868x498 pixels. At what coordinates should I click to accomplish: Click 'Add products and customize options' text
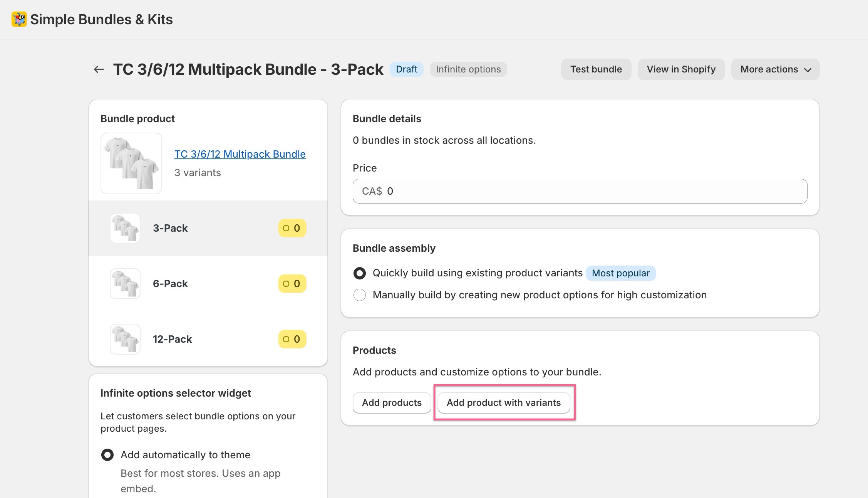(x=477, y=372)
